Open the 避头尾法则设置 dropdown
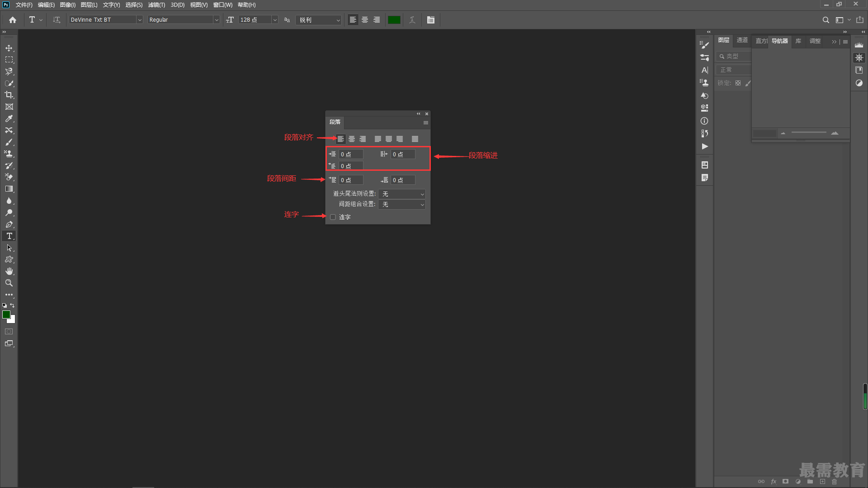 pyautogui.click(x=402, y=194)
